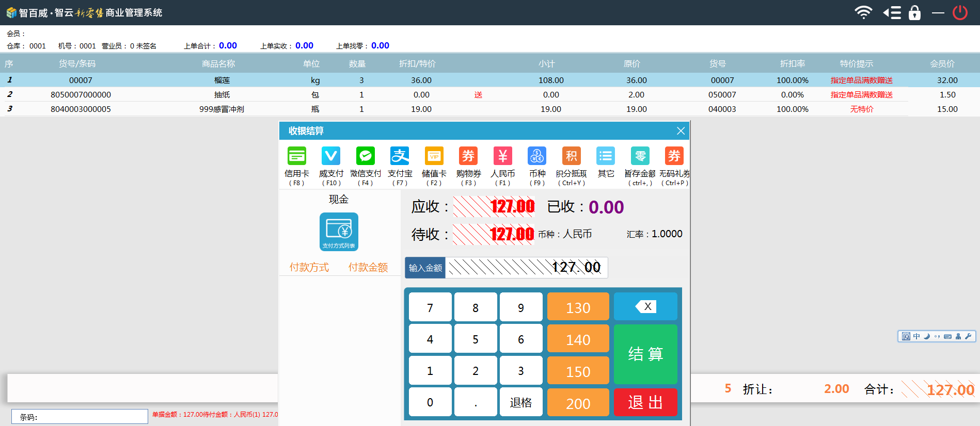Select the 信用卡 credit card payment icon
The image size is (980, 426).
pos(296,156)
